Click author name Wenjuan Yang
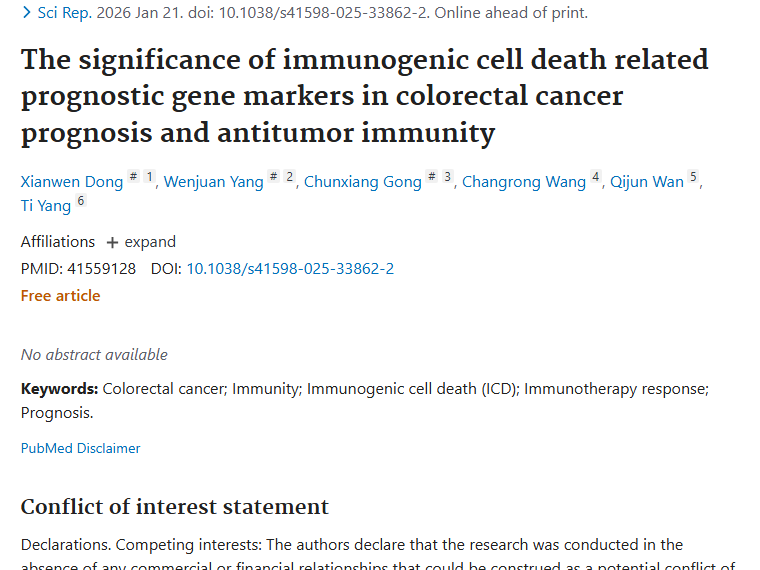 (213, 181)
